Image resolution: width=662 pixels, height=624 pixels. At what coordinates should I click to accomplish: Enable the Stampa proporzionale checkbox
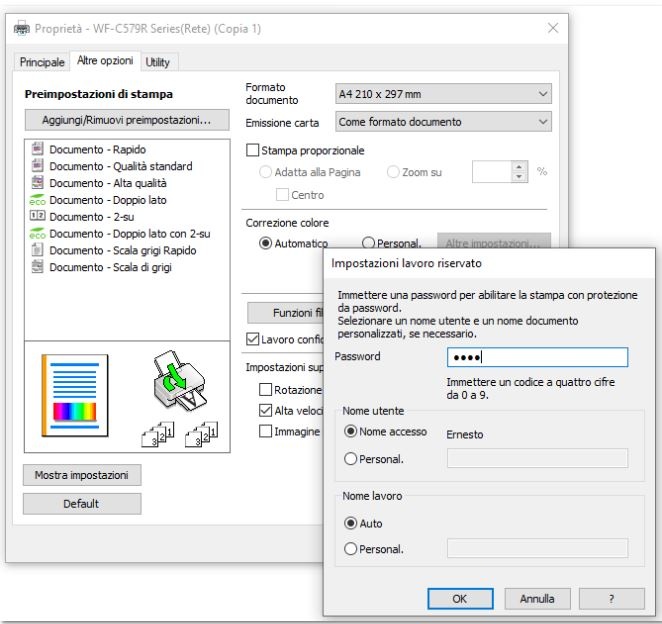253,151
